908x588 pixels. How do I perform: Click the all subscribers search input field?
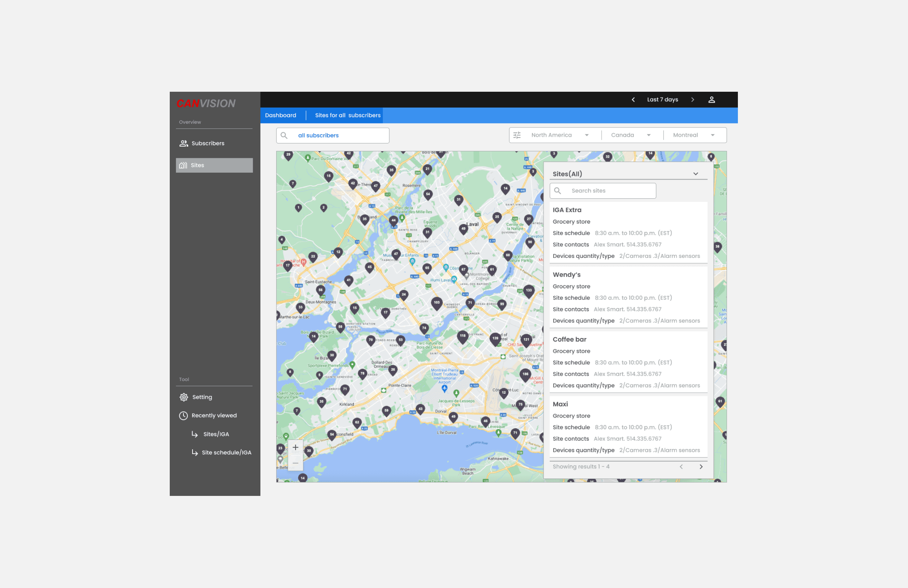tap(334, 136)
